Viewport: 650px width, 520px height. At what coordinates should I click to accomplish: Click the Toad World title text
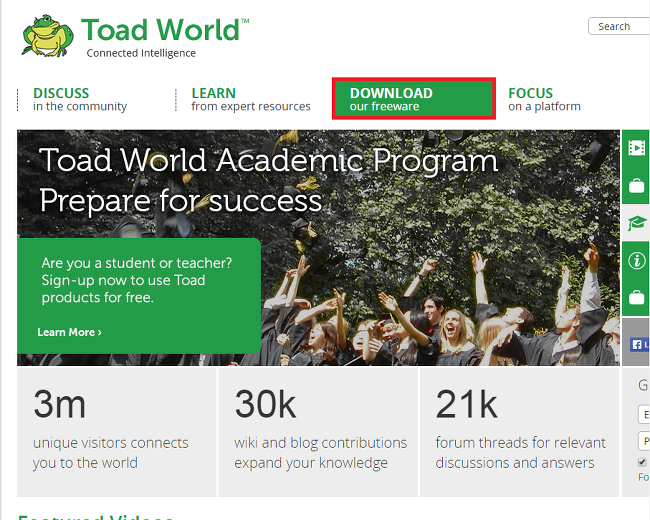coord(165,29)
